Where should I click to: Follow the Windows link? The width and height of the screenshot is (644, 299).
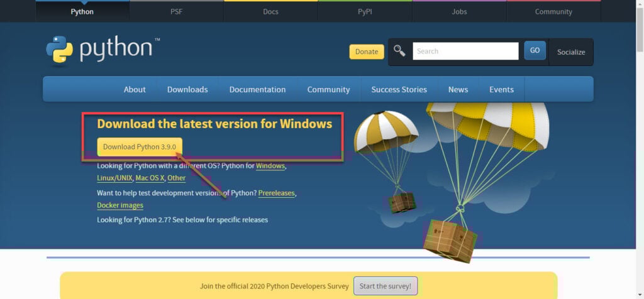(x=270, y=166)
